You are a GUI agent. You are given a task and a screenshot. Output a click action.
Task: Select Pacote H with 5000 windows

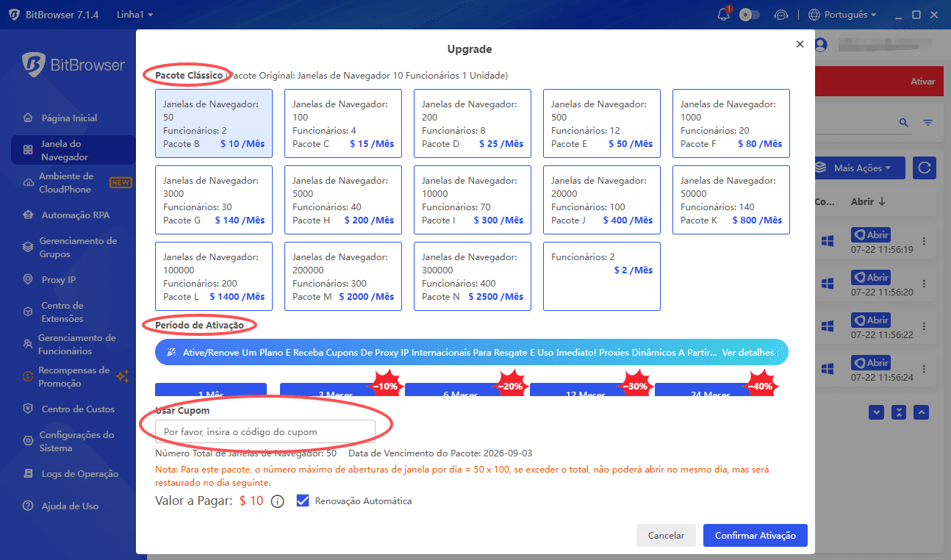[x=343, y=200]
